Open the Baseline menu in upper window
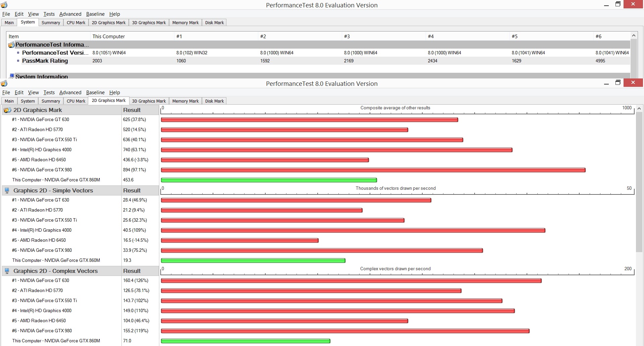The height and width of the screenshot is (346, 644). (95, 14)
